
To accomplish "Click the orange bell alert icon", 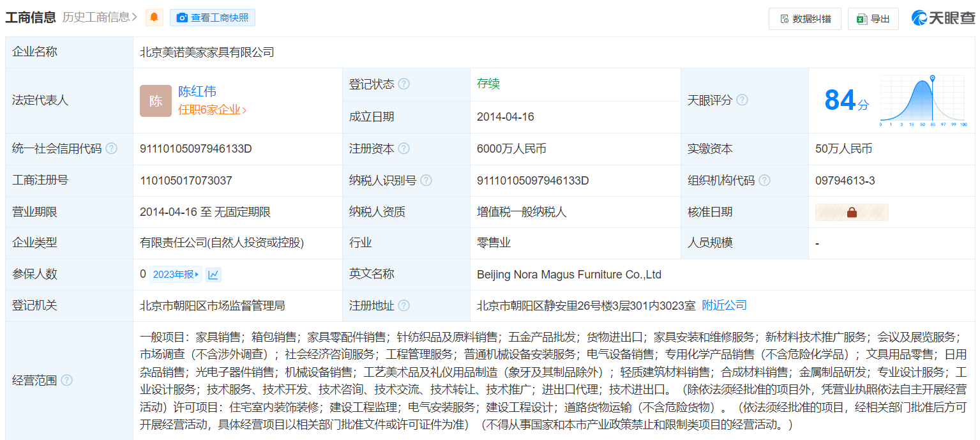I will (154, 18).
